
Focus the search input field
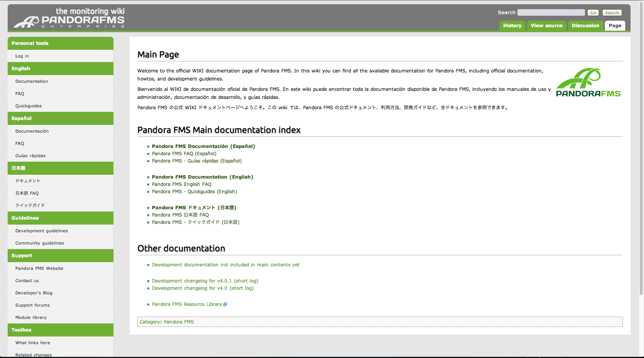tap(551, 13)
